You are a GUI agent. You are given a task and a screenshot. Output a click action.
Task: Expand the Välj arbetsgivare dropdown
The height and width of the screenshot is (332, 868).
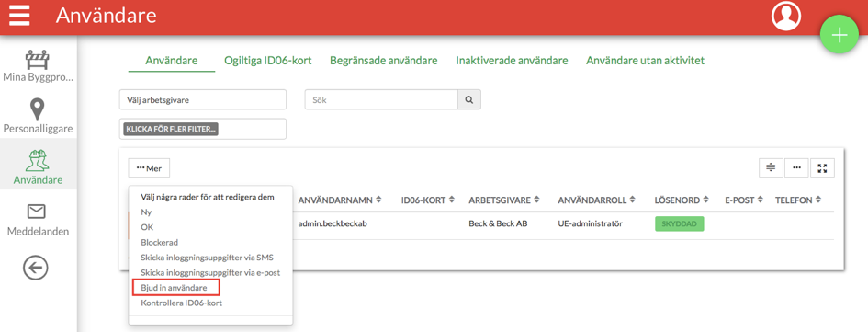pos(203,100)
